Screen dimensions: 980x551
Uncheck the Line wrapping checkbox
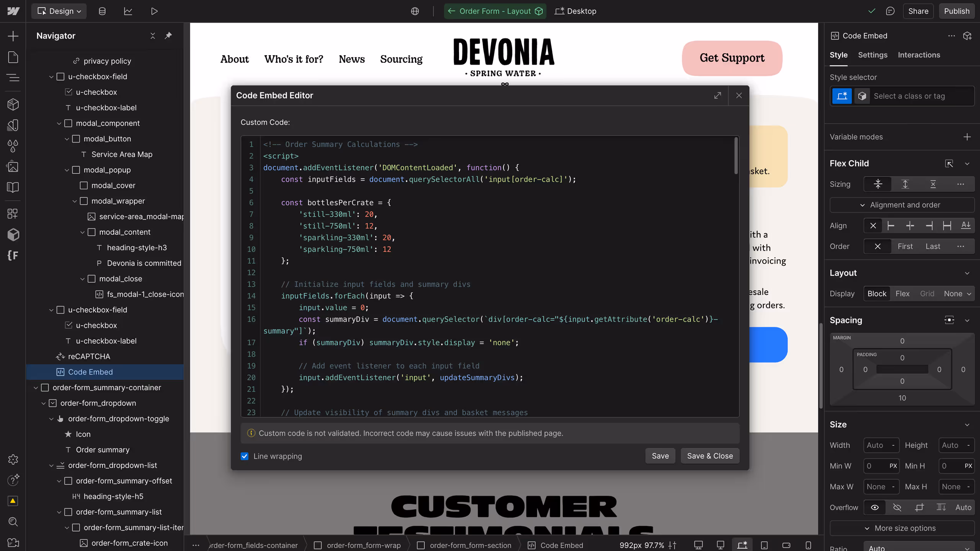(245, 456)
